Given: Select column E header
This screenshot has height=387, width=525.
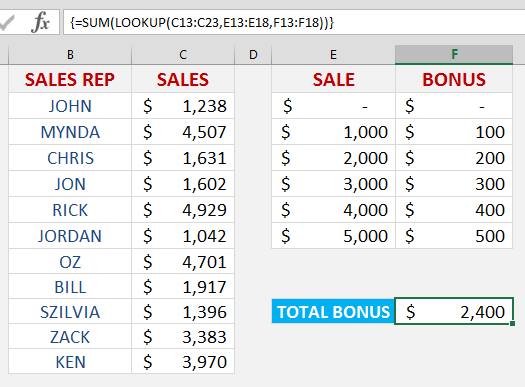Looking at the screenshot, I should (x=333, y=55).
